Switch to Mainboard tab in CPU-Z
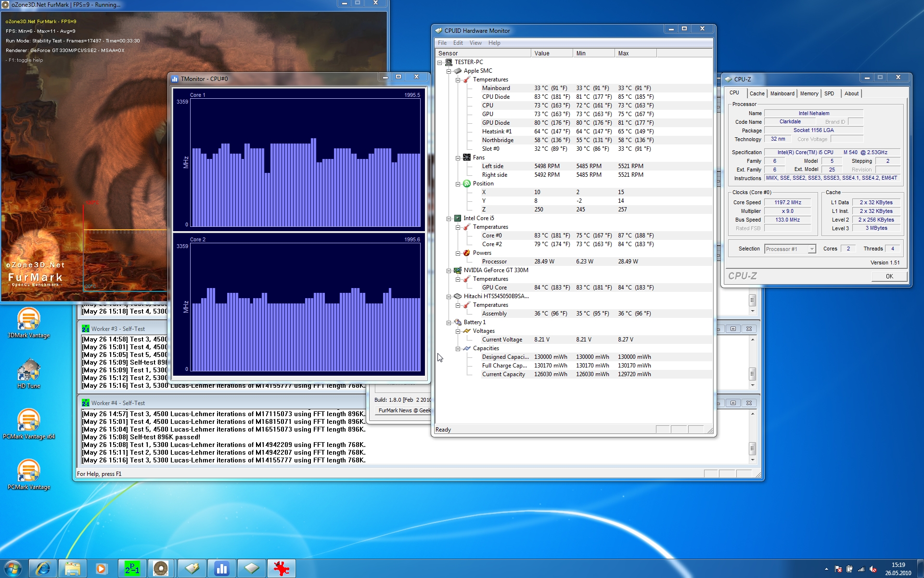Viewport: 924px width, 578px height. pos(782,93)
